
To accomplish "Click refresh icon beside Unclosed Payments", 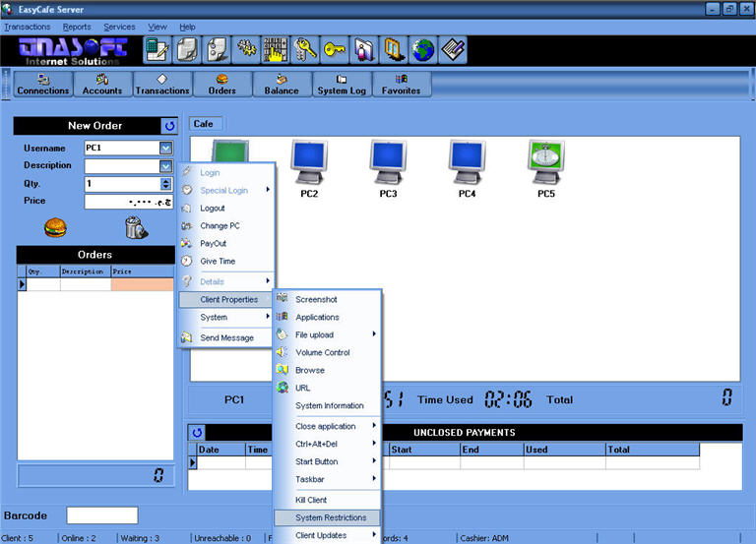I will tap(197, 432).
